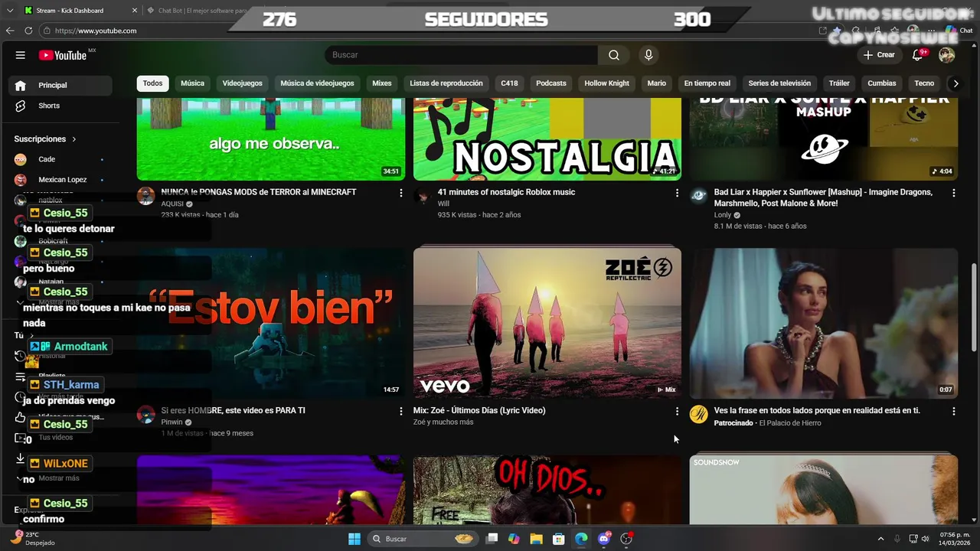Open options for the Palacio de Hierro ad

953,411
